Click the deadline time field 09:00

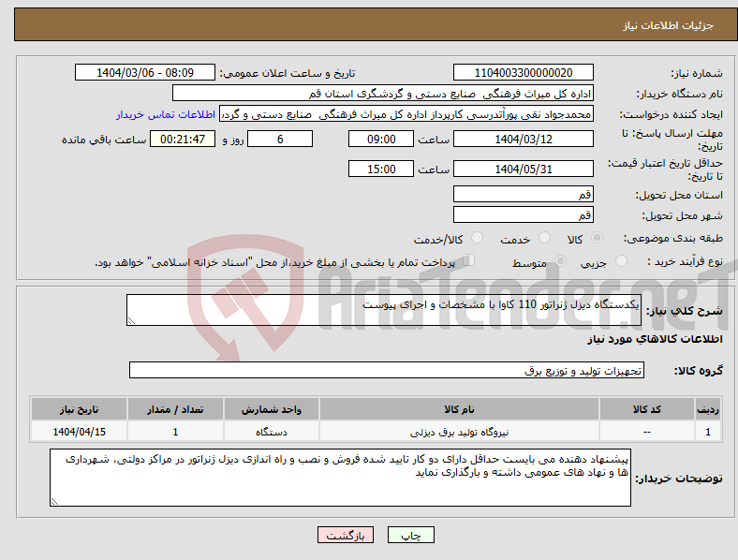tap(381, 139)
